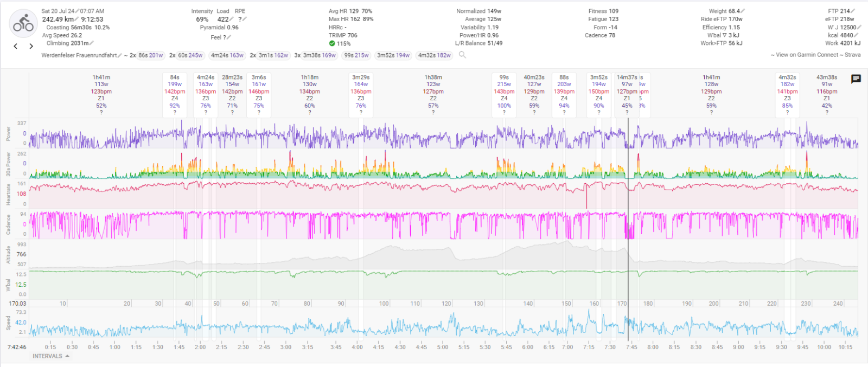This screenshot has width=868, height=367.
Task: Select the 3m52s 194w interval chip
Action: 393,55
